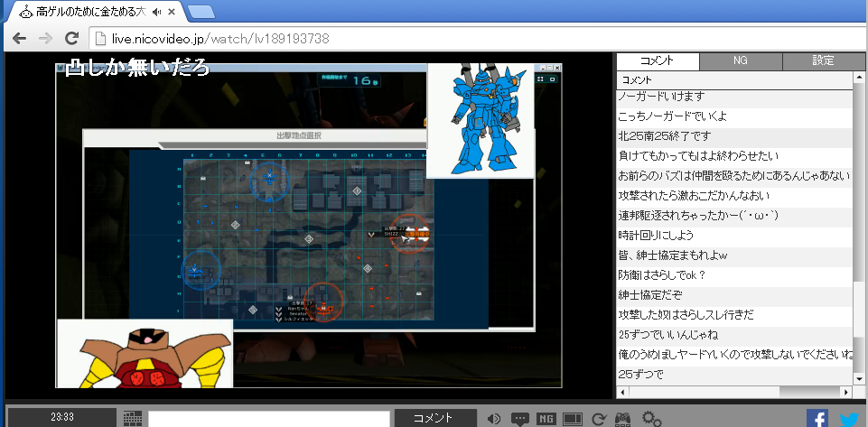Open the 設定 tab
868x427 pixels.
point(823,60)
